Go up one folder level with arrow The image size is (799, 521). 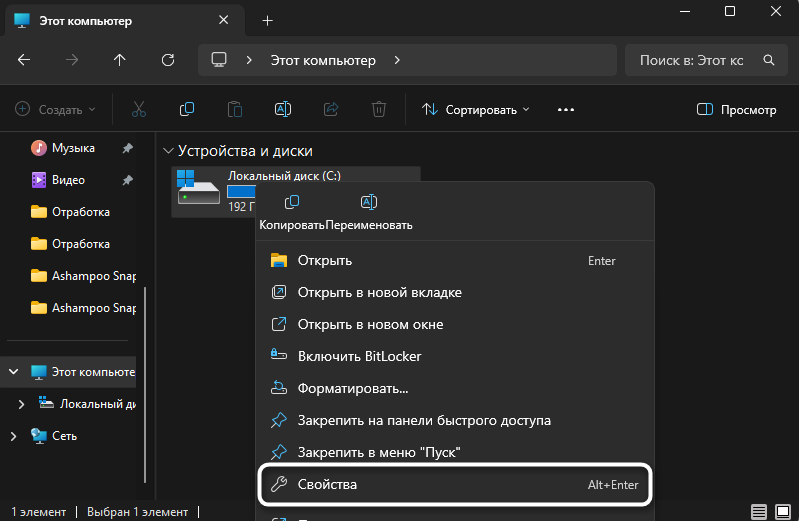click(x=120, y=60)
